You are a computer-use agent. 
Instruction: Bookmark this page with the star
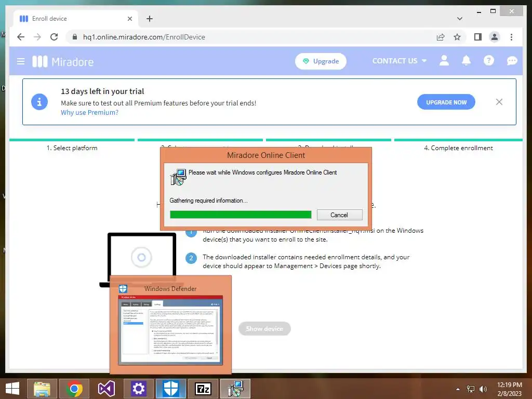(457, 37)
